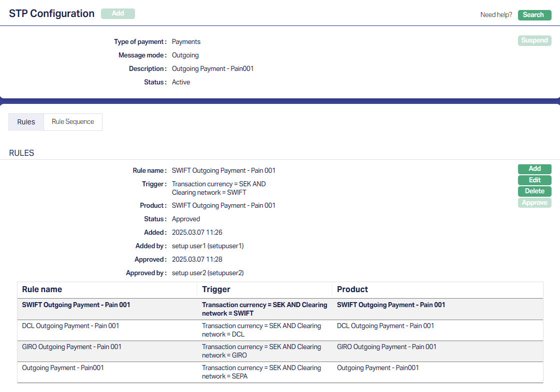The height and width of the screenshot is (392, 560).
Task: Click the Product column header
Action: (352, 290)
